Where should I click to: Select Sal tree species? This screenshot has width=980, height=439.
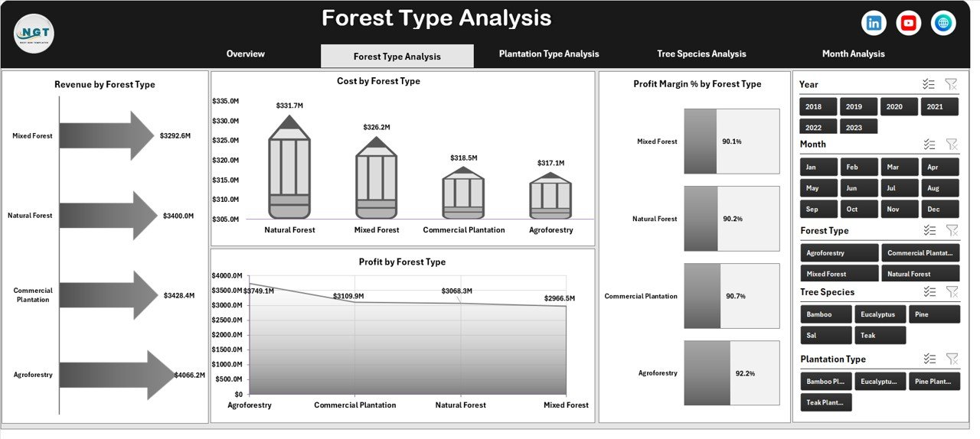pyautogui.click(x=826, y=335)
